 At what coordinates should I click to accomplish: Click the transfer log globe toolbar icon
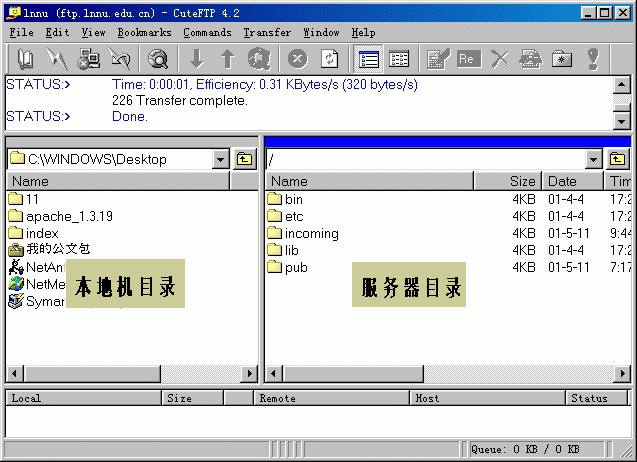[x=259, y=59]
